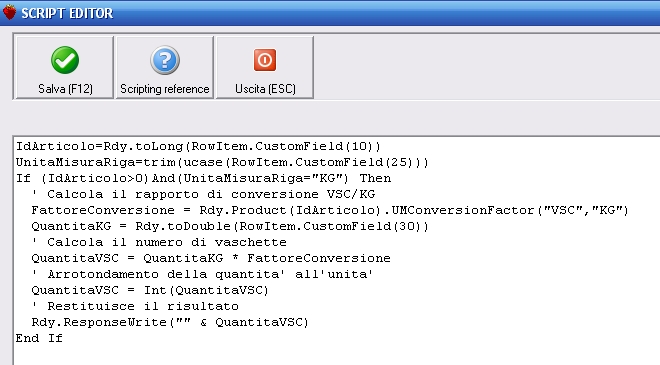Click the strawberry icon in title bar
This screenshot has width=660, height=365.
pyautogui.click(x=9, y=12)
